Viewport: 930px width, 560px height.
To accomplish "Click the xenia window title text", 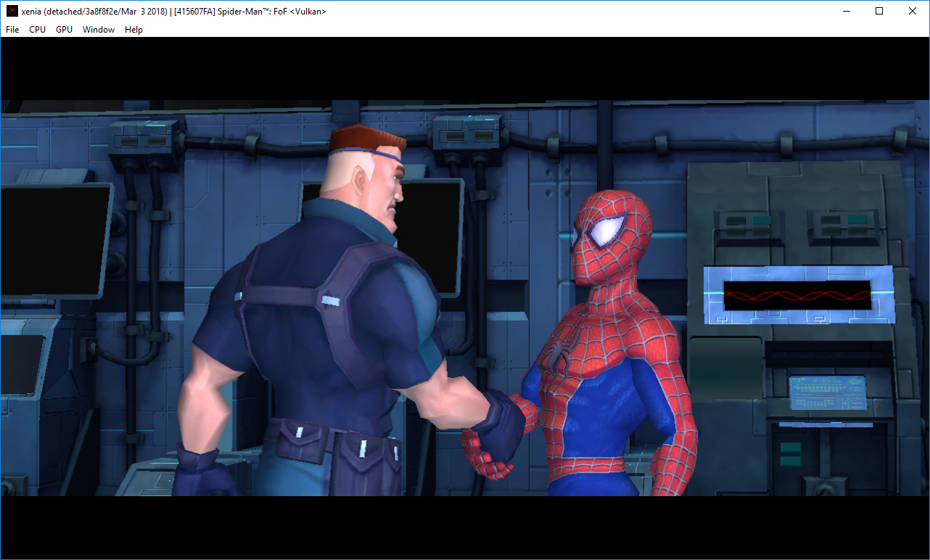I will pos(174,12).
